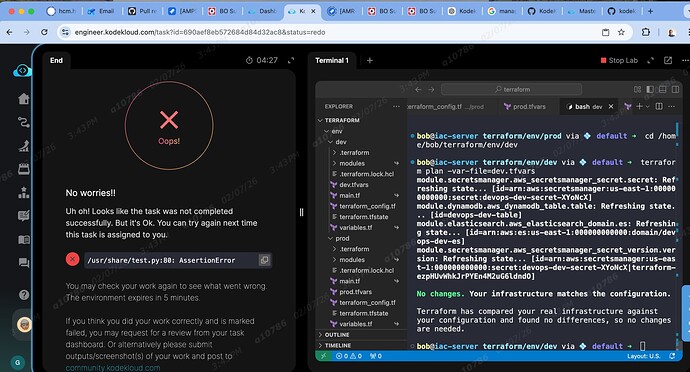Click the rocket icon in sidebar
690x372 pixels.
tap(24, 146)
